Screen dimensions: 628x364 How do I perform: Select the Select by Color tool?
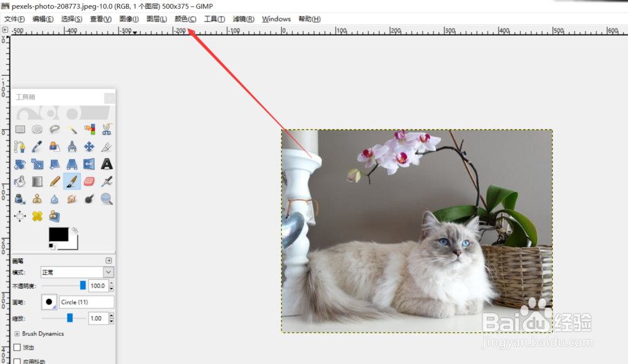point(89,129)
